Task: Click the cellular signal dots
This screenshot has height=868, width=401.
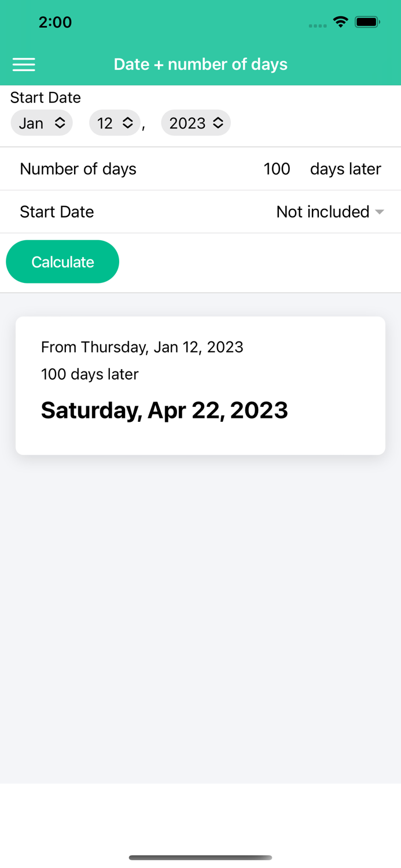Action: pos(317,25)
